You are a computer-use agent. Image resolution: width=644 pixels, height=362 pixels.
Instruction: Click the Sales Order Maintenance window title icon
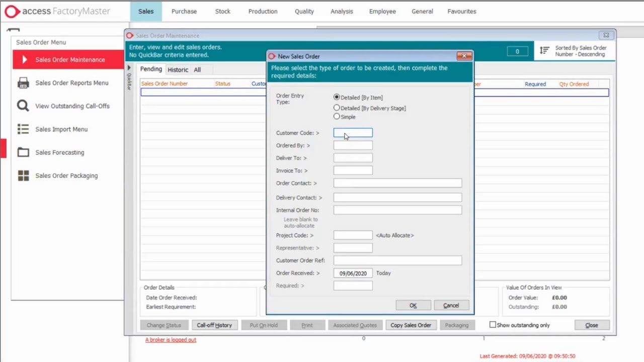(130, 36)
